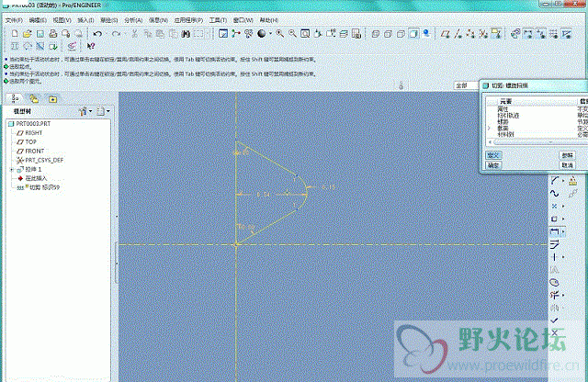Click the Refit zoom window icon

coord(305,34)
